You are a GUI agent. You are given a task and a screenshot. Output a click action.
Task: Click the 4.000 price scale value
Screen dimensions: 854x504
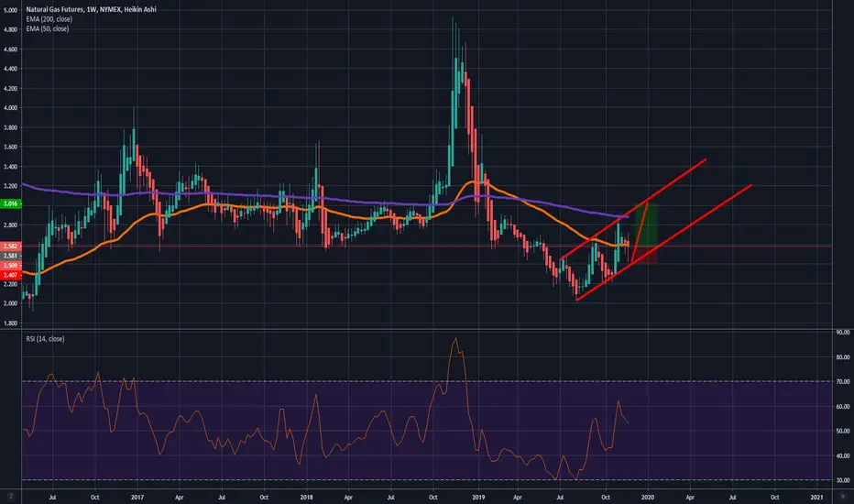click(x=10, y=108)
